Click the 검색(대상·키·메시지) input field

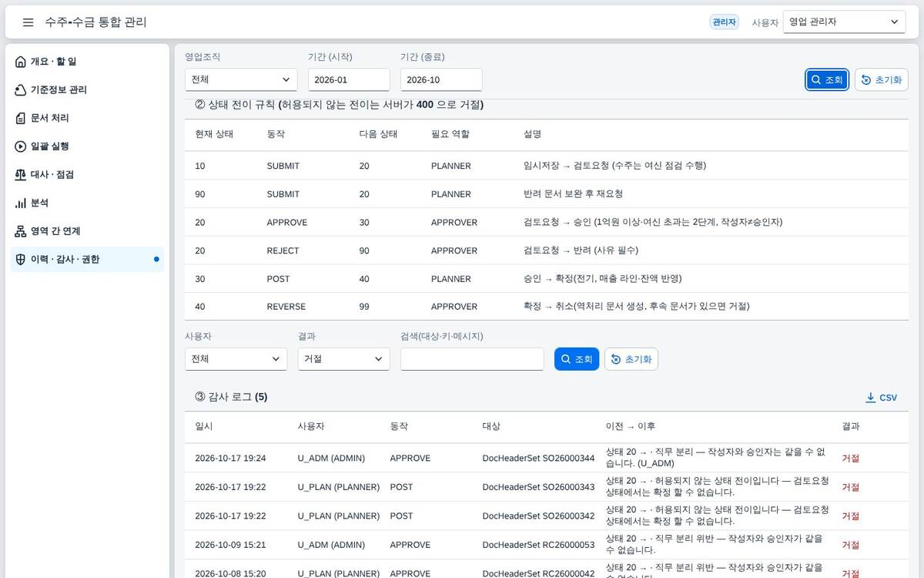click(x=472, y=359)
